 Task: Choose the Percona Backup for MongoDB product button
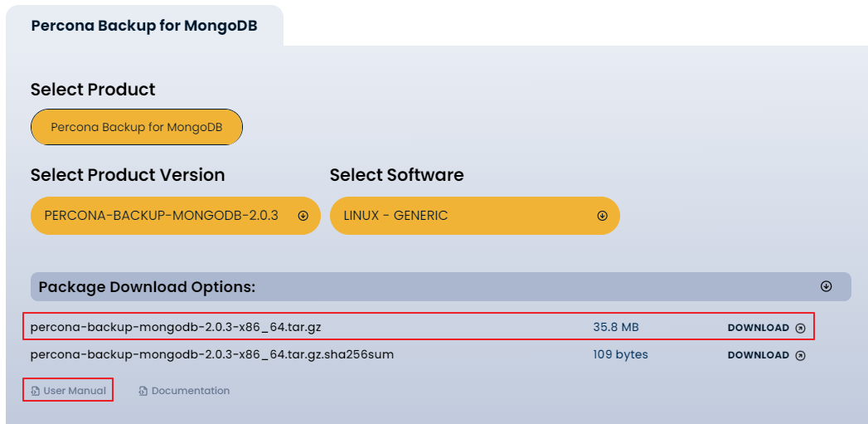pos(137,127)
